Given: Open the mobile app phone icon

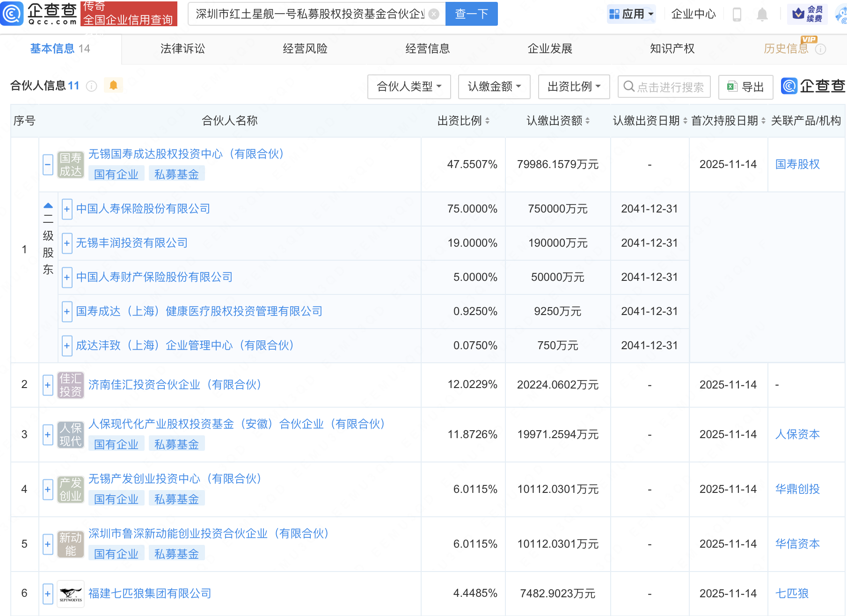Looking at the screenshot, I should 737,15.
